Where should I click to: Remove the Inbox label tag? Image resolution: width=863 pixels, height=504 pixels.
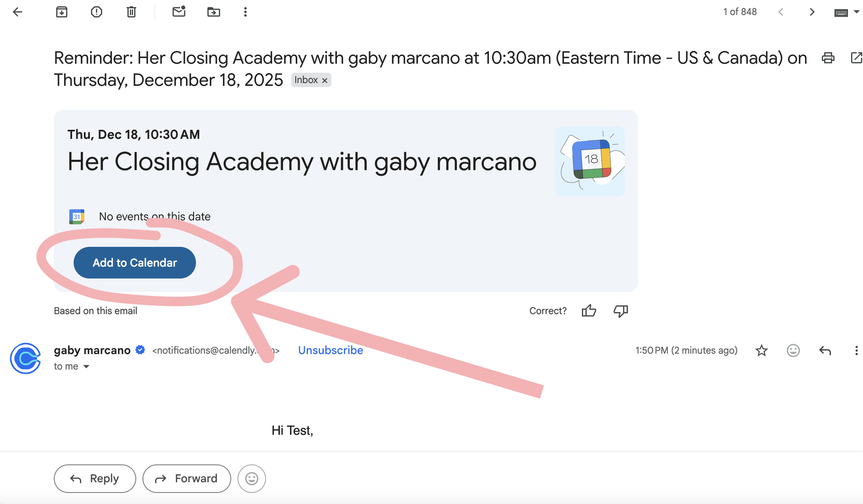tap(325, 80)
